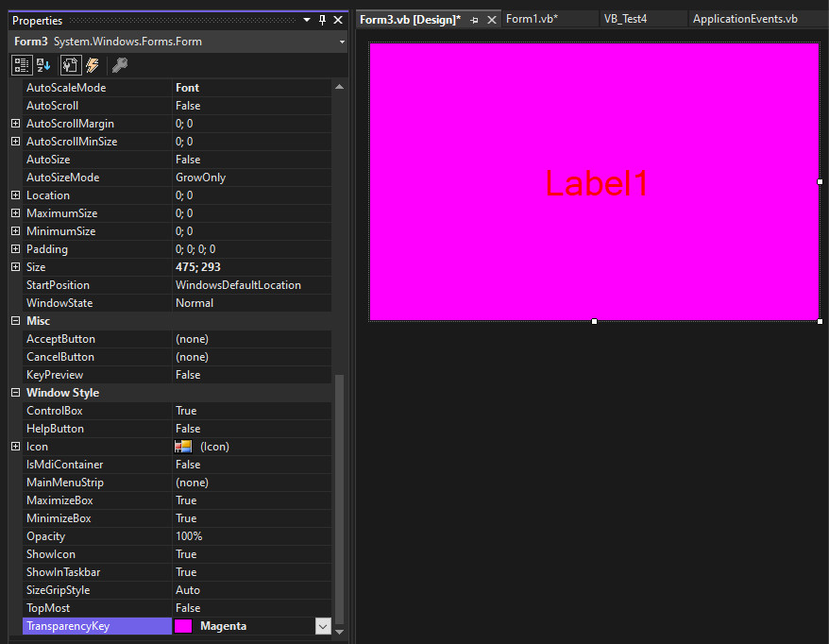
Task: Select Categorized view of properties
Action: 21,64
